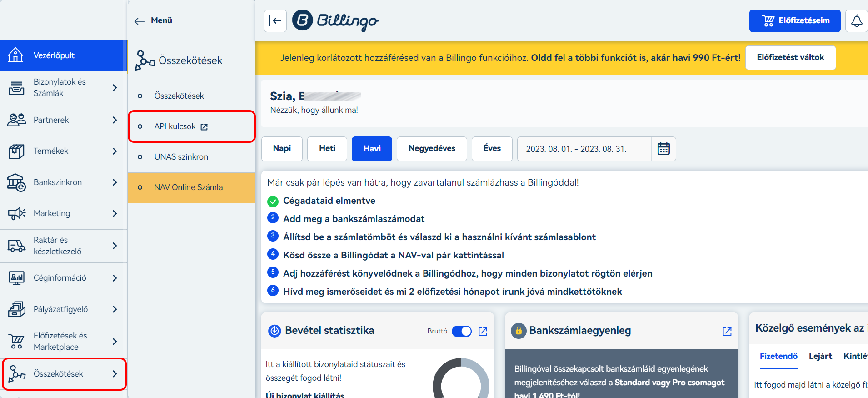Image resolution: width=868 pixels, height=398 pixels.
Task: Select NAV Online Számla submenu item
Action: click(191, 187)
